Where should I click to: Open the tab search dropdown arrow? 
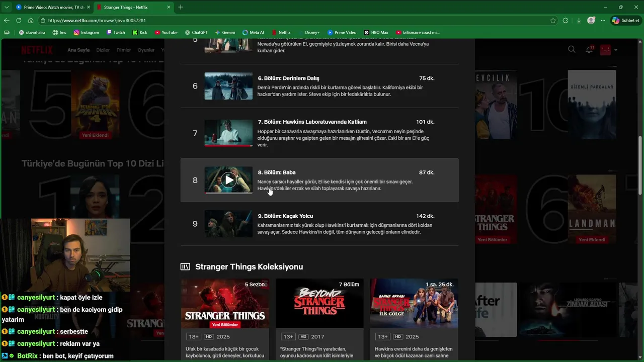click(x=6, y=7)
